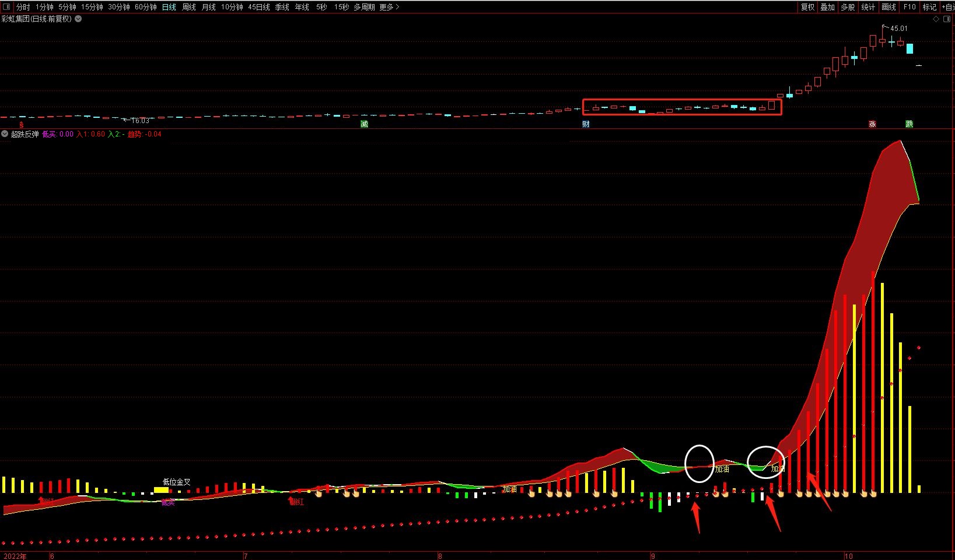Click the 复权 button
Viewport: 955px width, 560px height.
[807, 7]
